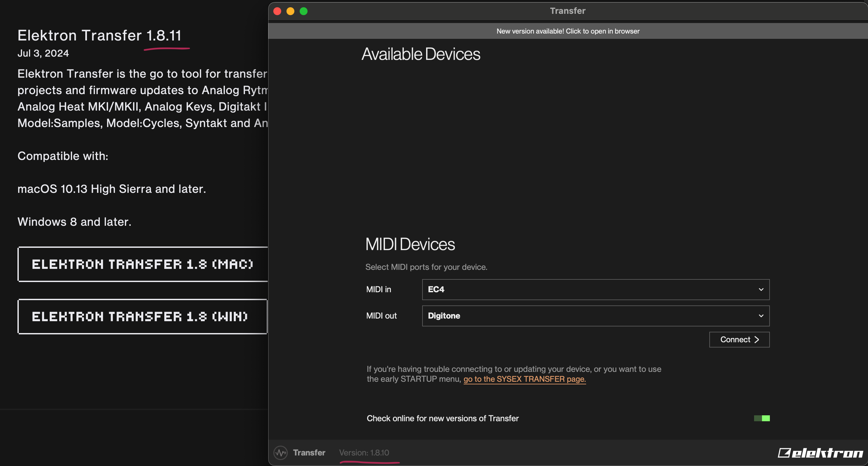868x466 pixels.
Task: Maximize the Transfer window with green button
Action: pyautogui.click(x=304, y=11)
